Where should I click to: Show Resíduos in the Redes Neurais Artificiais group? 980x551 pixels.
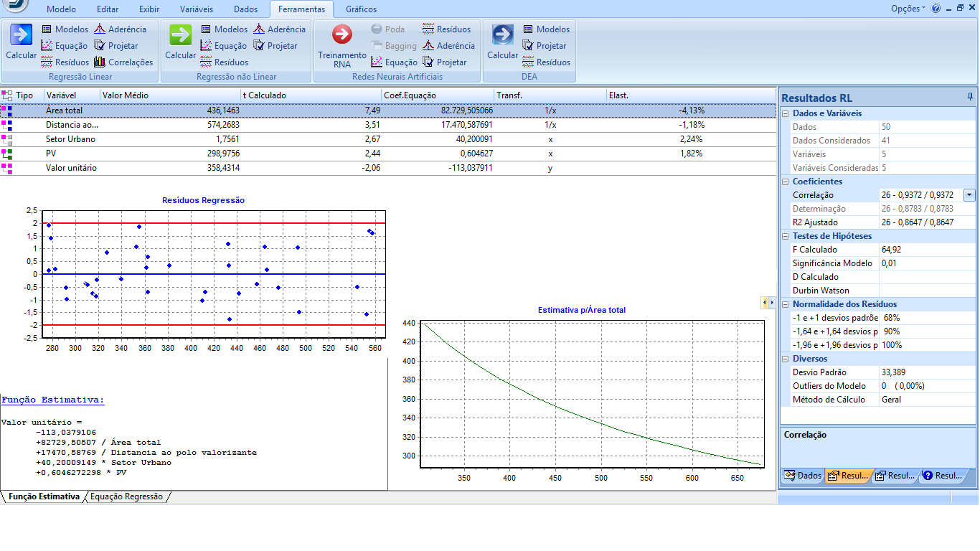pos(446,29)
